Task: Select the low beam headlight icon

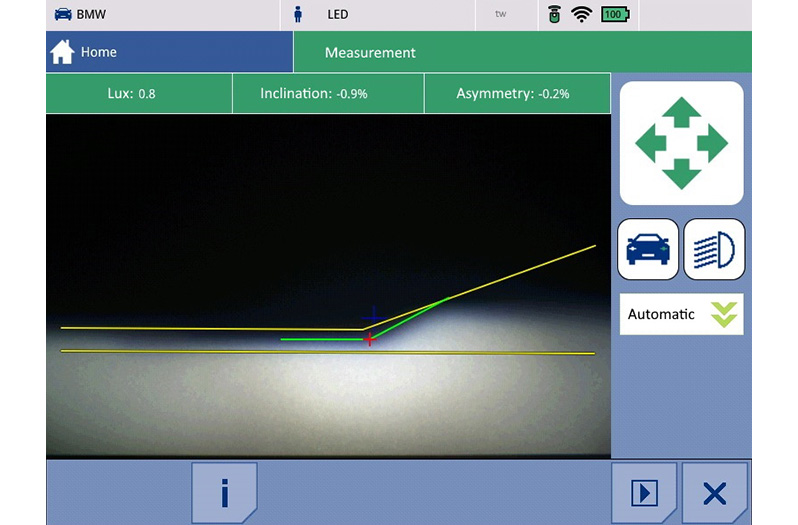Action: 714,248
